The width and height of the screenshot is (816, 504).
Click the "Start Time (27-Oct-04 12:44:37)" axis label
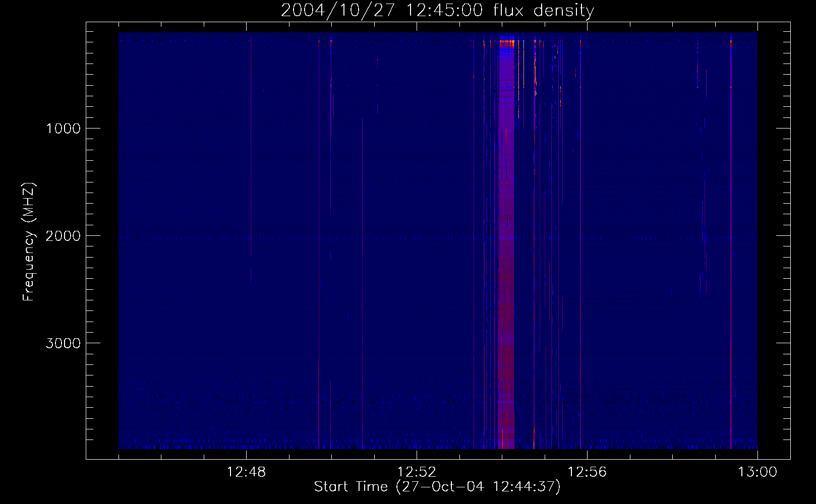pyautogui.click(x=437, y=487)
